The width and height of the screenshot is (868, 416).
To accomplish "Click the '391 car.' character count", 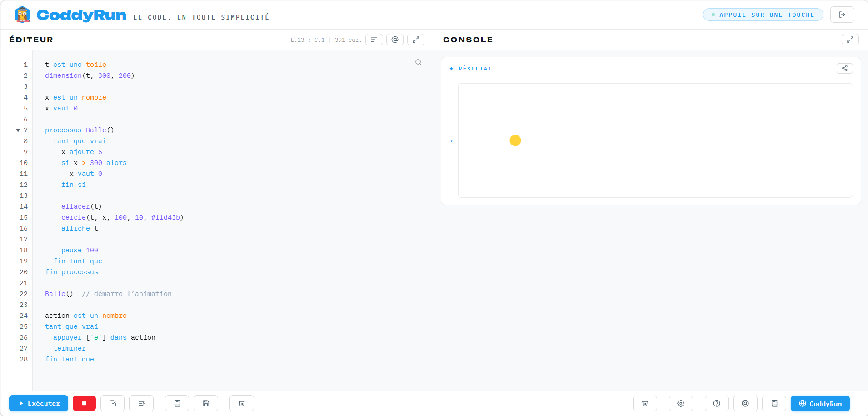I will (x=348, y=40).
